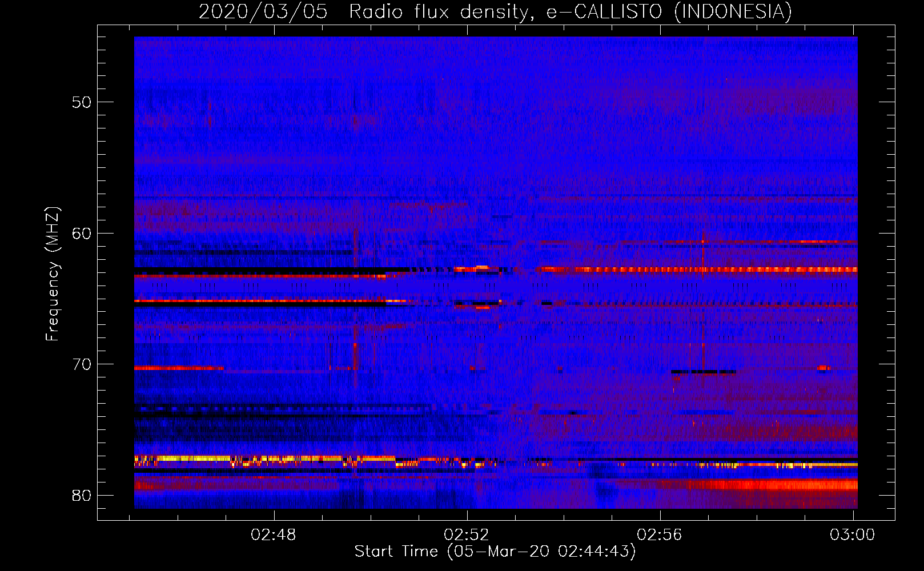Image resolution: width=924 pixels, height=571 pixels.
Task: Click the plot title '2020/03/05 Radio flux density'
Action: point(496,11)
